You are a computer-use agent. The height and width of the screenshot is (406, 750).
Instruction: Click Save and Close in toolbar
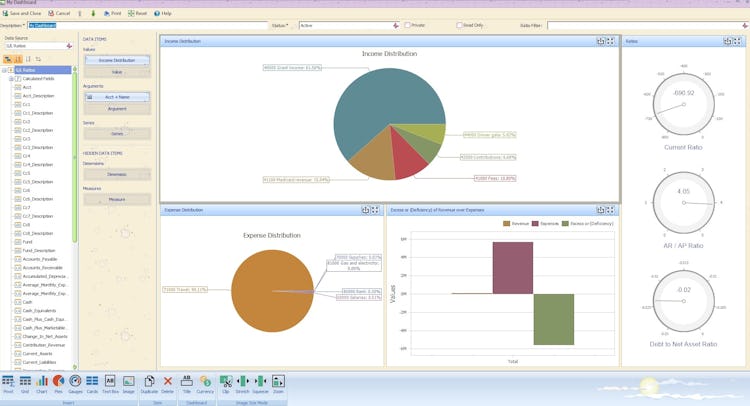click(22, 13)
